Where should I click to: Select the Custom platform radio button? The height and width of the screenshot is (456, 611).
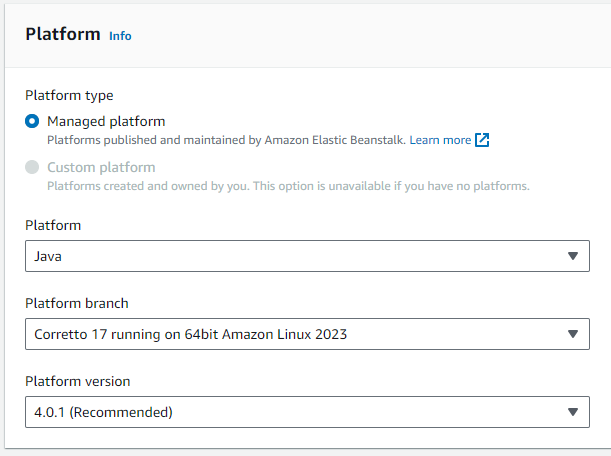click(x=32, y=167)
